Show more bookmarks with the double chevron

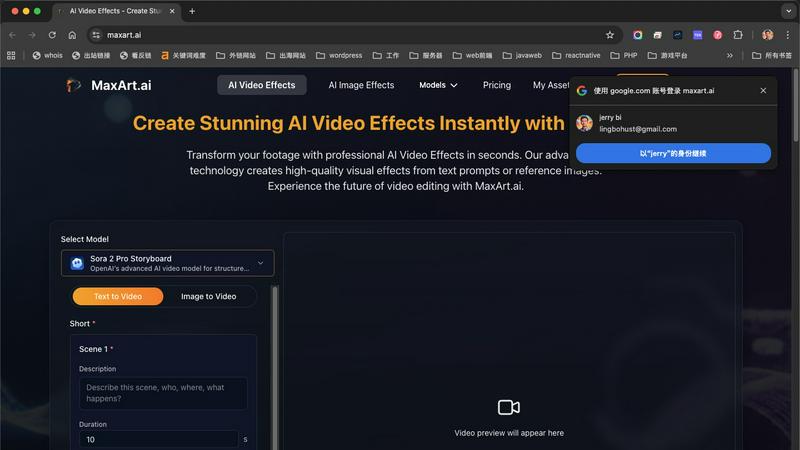pos(730,56)
